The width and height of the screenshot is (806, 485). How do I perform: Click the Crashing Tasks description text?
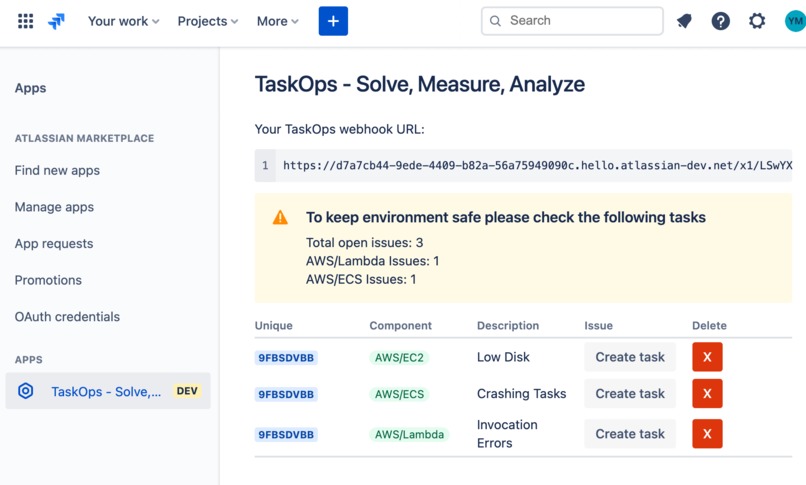click(x=521, y=394)
